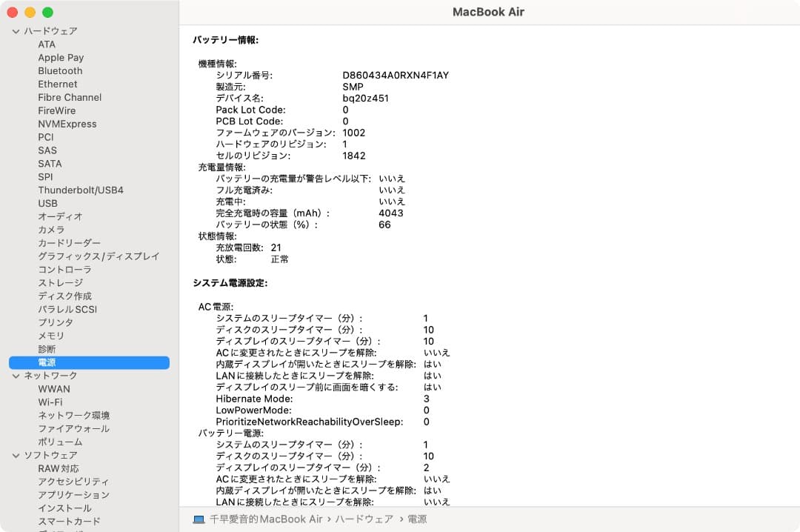
Task: Select RAW対応 under ソフトウェア
Action: (x=59, y=469)
